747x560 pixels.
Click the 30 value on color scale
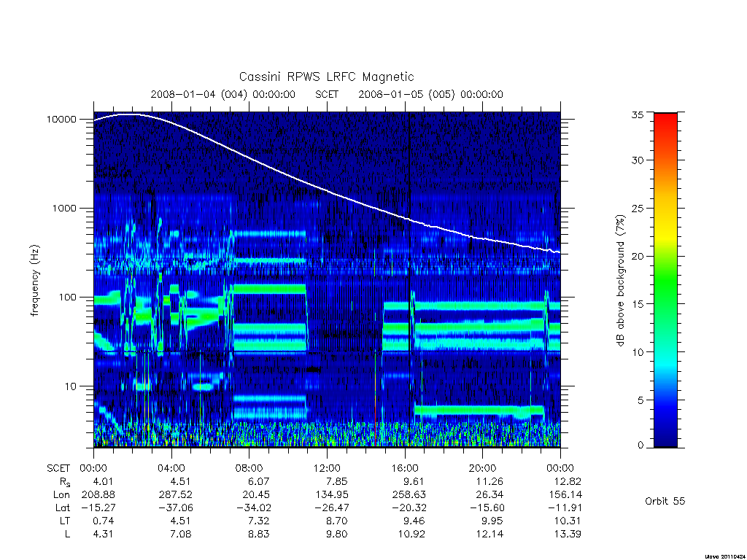click(637, 160)
